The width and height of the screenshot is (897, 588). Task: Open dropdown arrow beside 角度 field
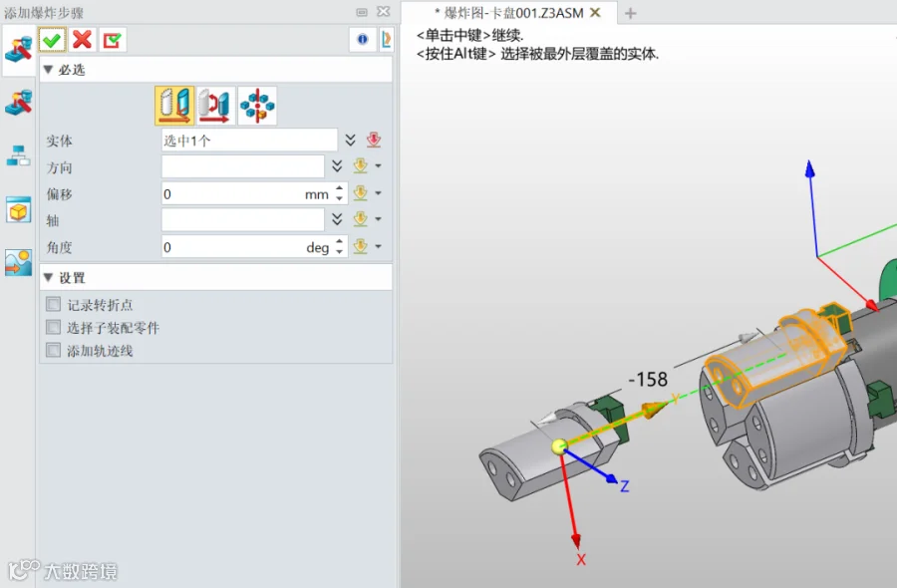[378, 246]
